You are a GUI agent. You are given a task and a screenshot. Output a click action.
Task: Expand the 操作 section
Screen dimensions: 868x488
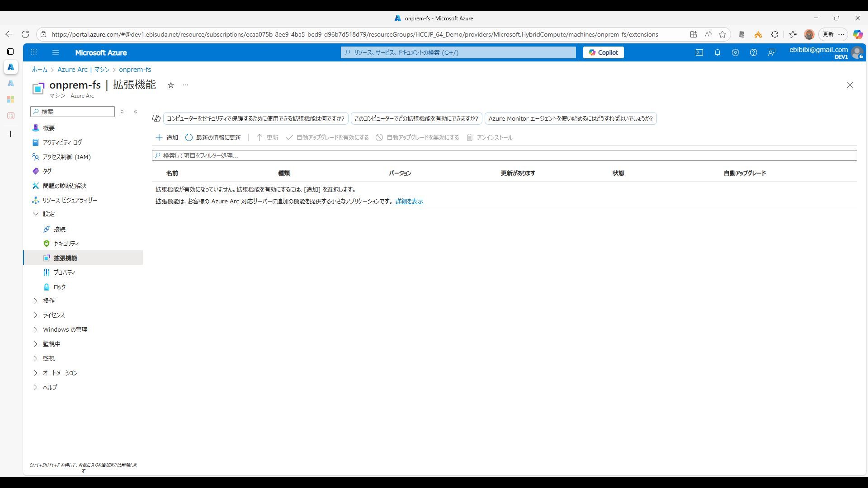tap(36, 301)
